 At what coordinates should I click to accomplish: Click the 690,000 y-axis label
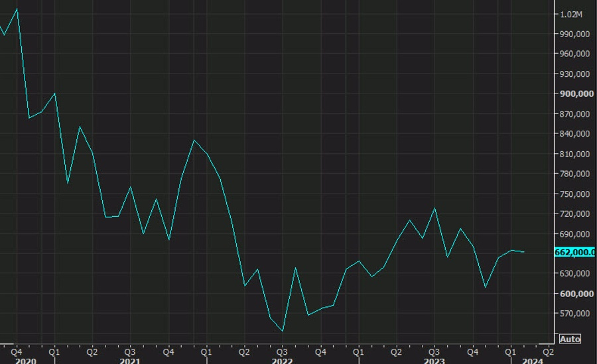coord(574,234)
